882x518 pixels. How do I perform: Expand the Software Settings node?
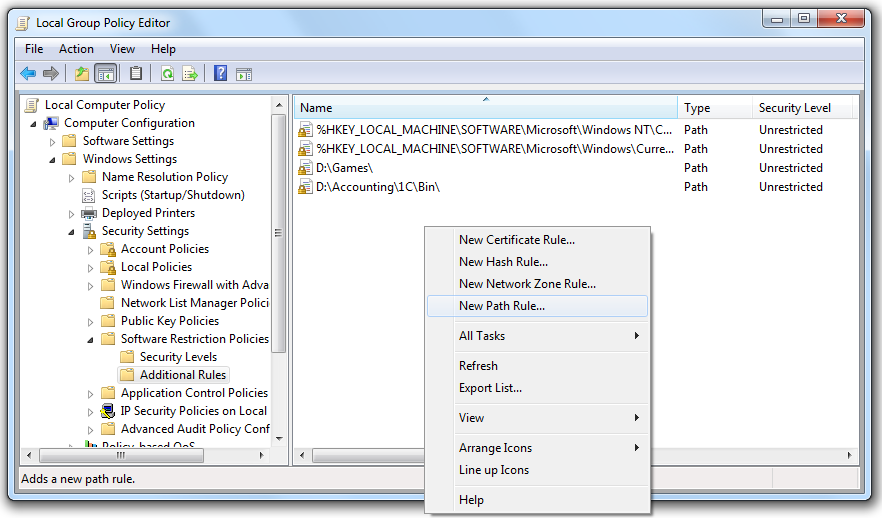click(52, 142)
